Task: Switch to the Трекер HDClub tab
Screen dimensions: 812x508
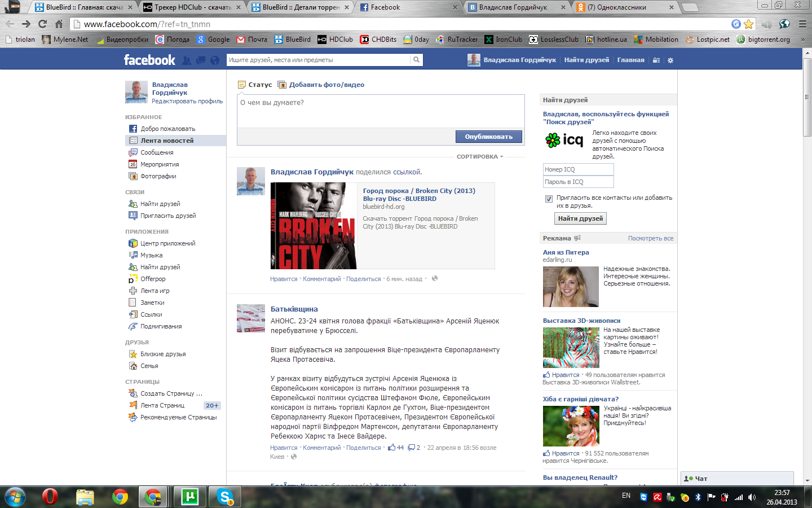Action: (x=192, y=7)
